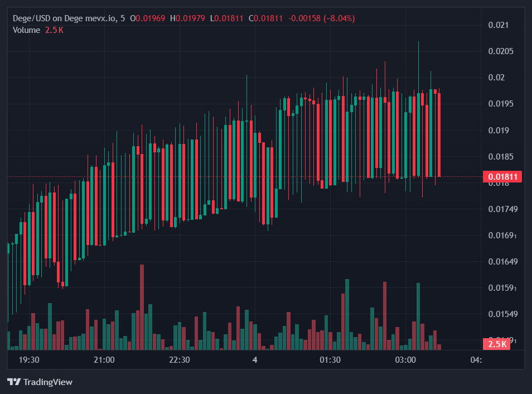Select the 03:00 time axis label
This screenshot has width=532, height=394.
(x=405, y=360)
